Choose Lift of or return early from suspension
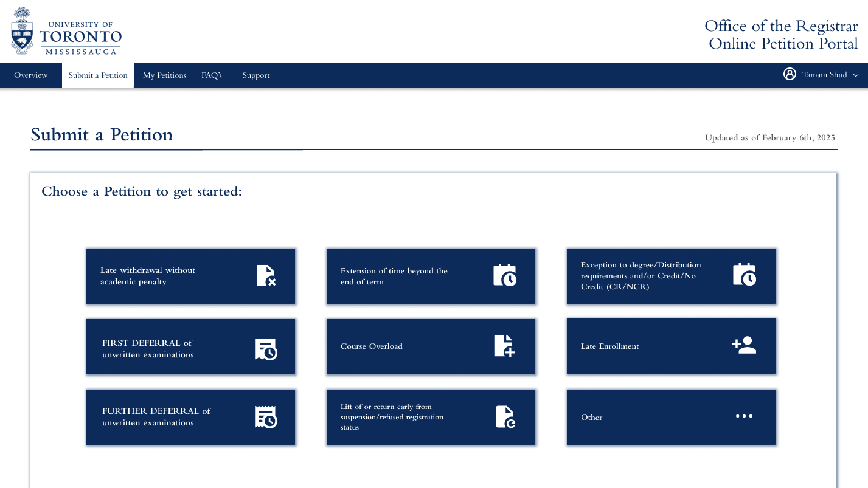868x488 pixels. 431,417
